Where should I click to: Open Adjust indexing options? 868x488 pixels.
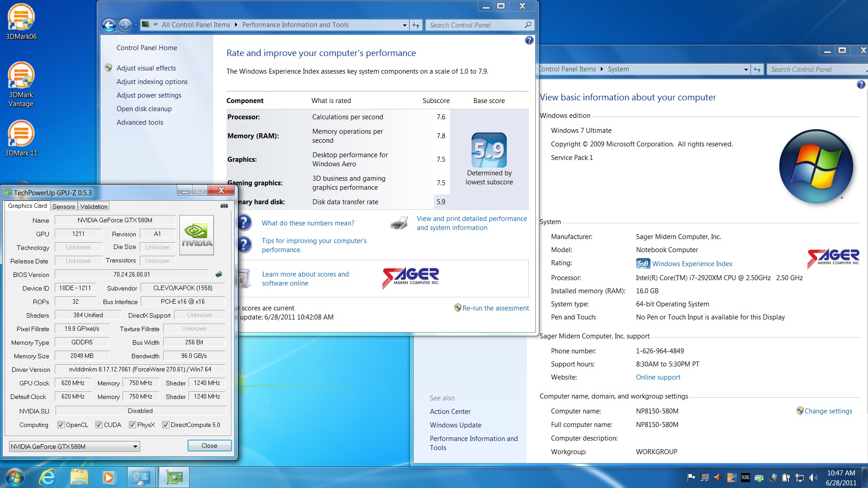152,82
